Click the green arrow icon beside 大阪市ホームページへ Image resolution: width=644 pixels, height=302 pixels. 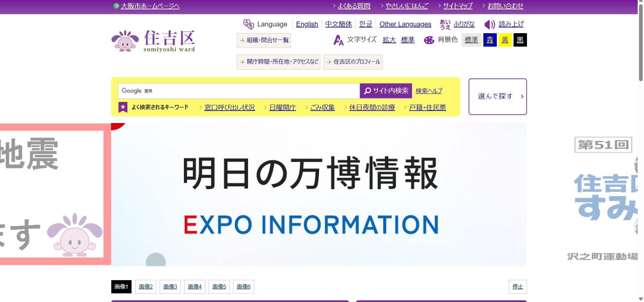[116, 6]
